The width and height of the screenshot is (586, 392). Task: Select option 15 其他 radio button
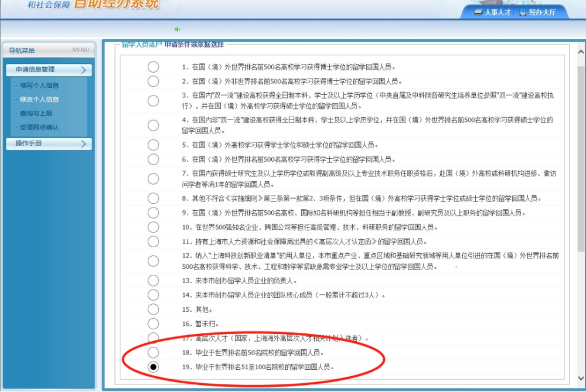pyautogui.click(x=153, y=309)
